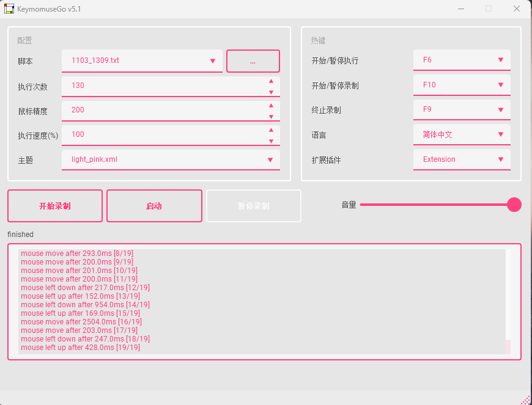Click log line 'mouse left down after 954.0ms [14/19]'
532x405 pixels.
click(x=85, y=305)
